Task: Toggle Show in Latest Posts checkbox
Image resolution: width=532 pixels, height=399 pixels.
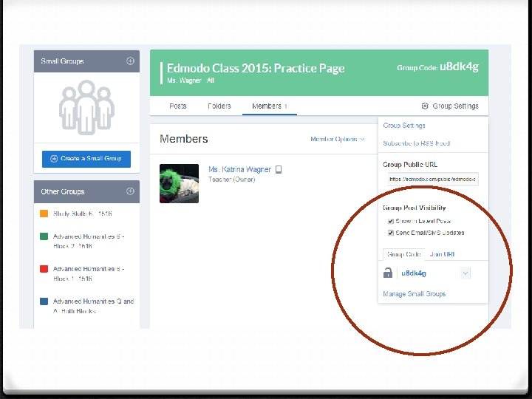Action: (391, 221)
